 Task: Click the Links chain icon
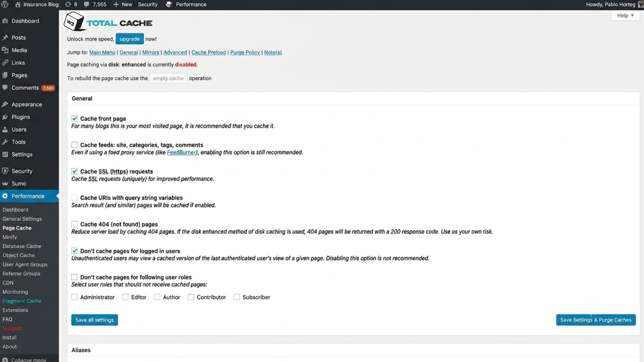5,63
